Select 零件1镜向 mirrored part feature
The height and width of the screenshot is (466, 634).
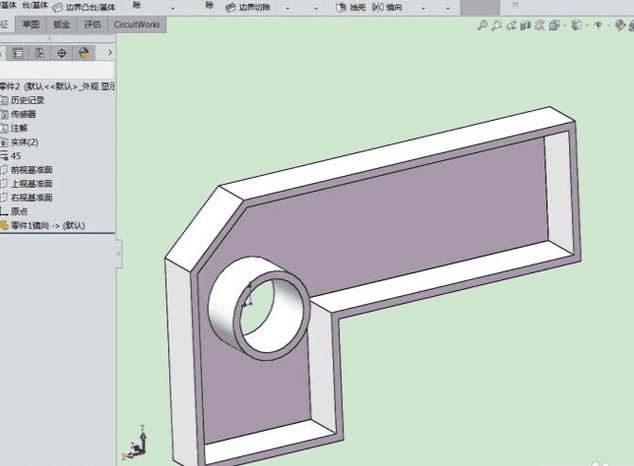[x=43, y=225]
